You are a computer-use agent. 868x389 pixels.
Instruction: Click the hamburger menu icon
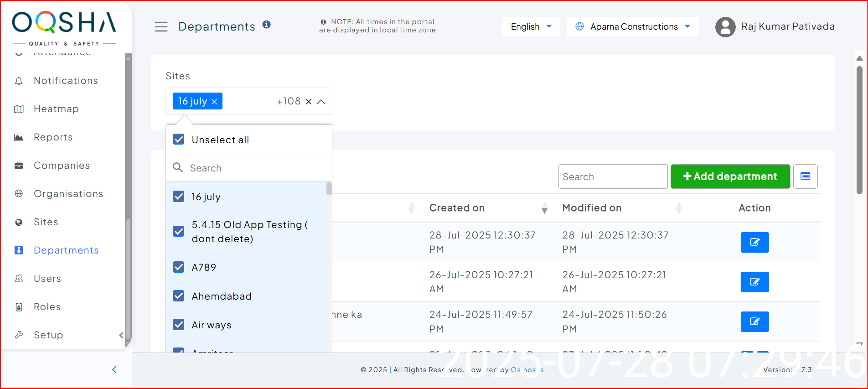(x=161, y=27)
